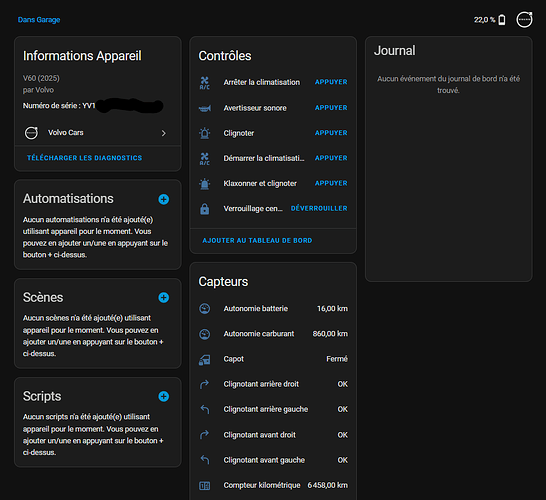Click the padlock icon for Verrouillage central

(x=205, y=209)
